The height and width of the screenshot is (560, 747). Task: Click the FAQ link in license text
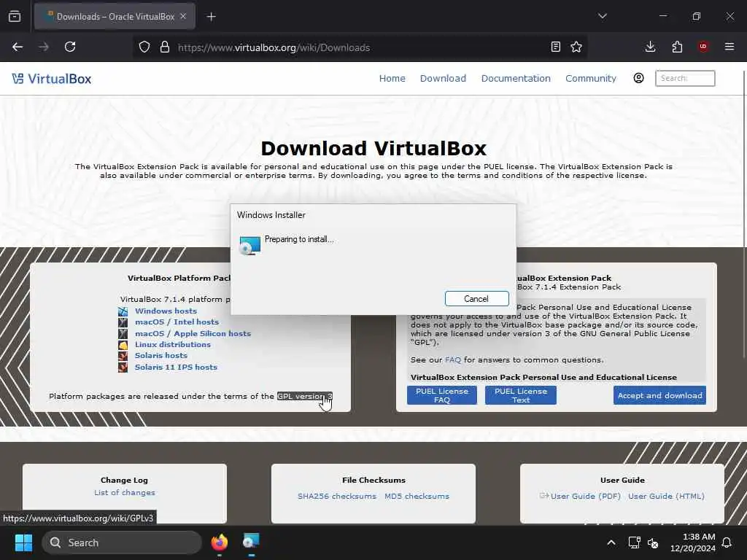[x=452, y=360]
